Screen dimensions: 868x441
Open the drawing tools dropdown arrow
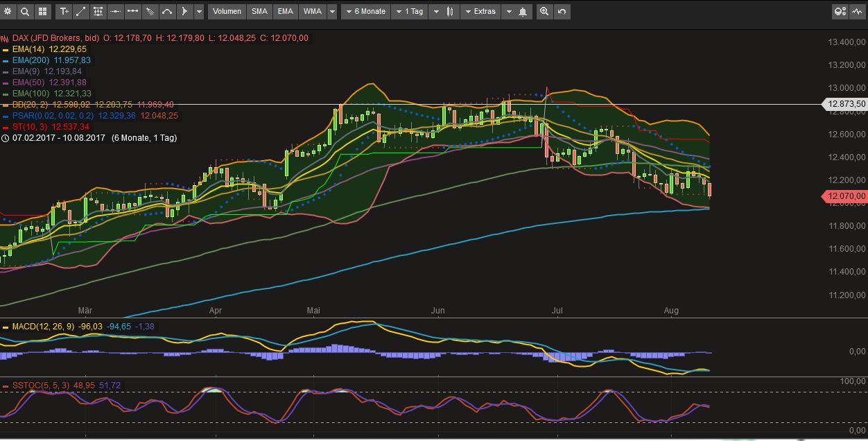(200, 11)
